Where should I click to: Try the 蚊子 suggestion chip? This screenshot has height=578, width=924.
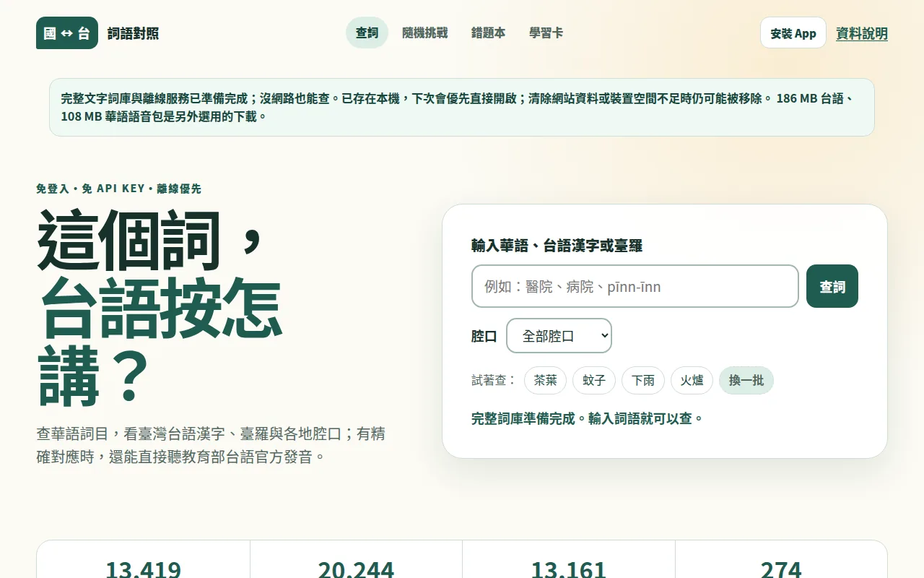[594, 380]
